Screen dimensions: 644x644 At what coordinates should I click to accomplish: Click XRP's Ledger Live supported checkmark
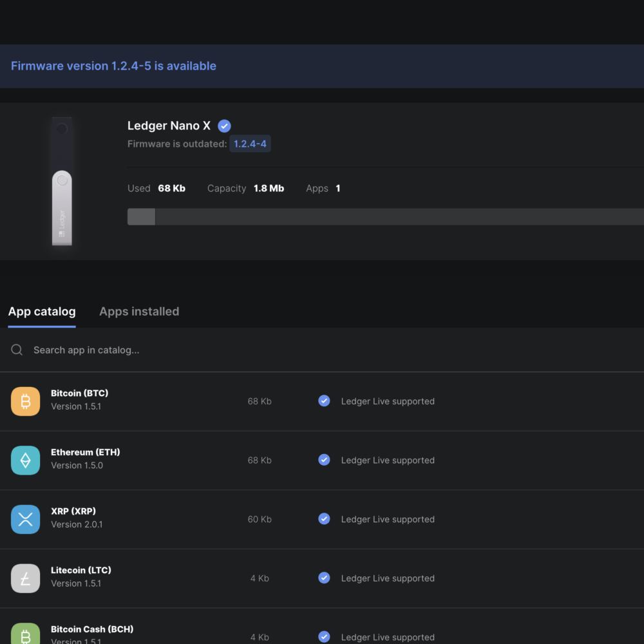click(324, 519)
